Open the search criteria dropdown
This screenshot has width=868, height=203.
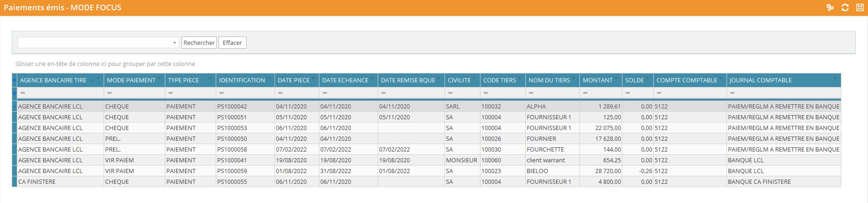click(175, 43)
